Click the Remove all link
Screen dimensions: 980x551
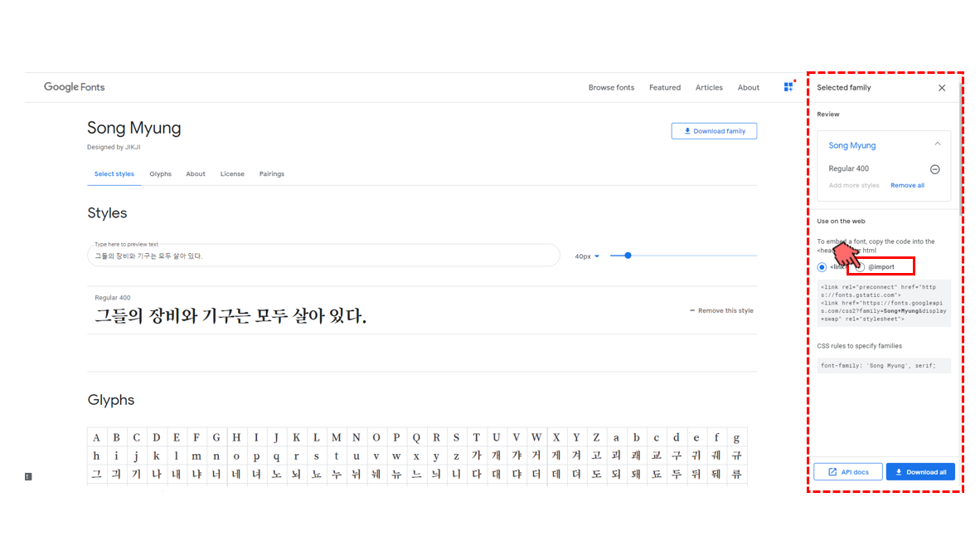pyautogui.click(x=907, y=185)
